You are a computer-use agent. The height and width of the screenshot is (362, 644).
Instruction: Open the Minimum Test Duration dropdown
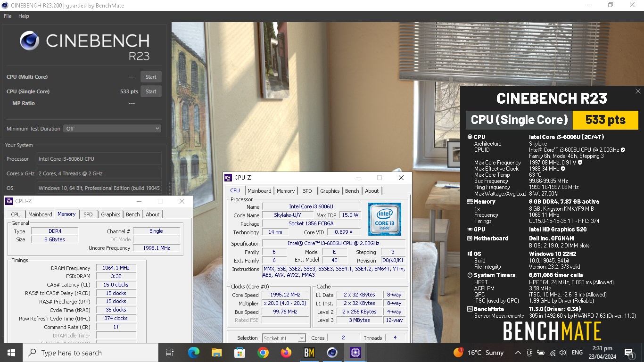pos(113,129)
